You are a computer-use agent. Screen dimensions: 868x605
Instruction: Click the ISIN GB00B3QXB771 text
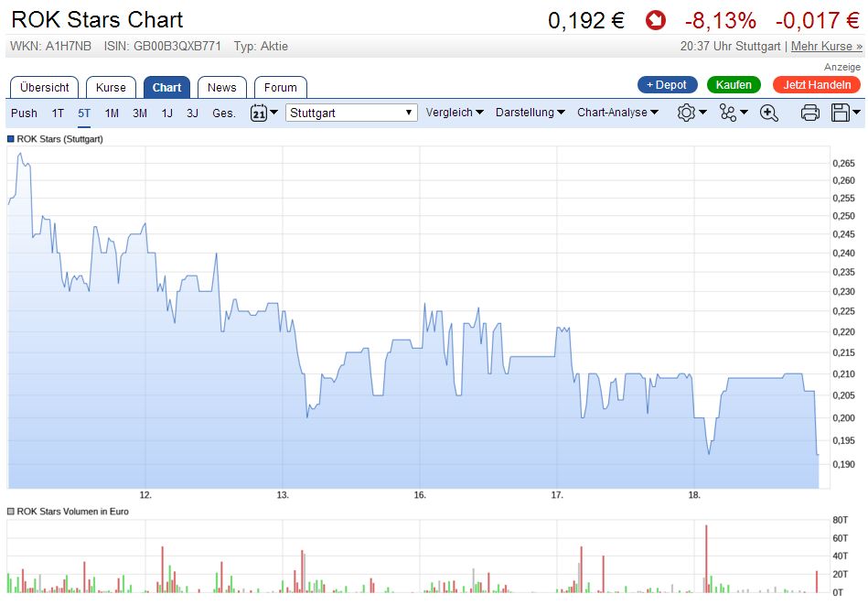[x=162, y=47]
